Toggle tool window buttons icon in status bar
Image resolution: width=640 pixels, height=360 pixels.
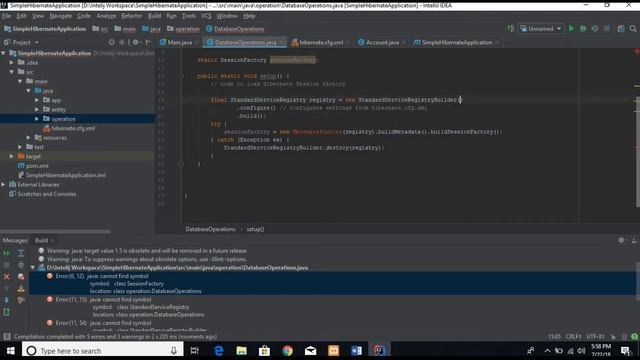[x=7, y=336]
